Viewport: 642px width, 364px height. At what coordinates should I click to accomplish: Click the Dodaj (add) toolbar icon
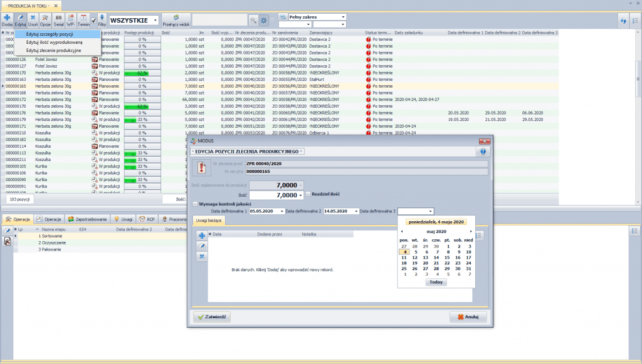point(7,20)
